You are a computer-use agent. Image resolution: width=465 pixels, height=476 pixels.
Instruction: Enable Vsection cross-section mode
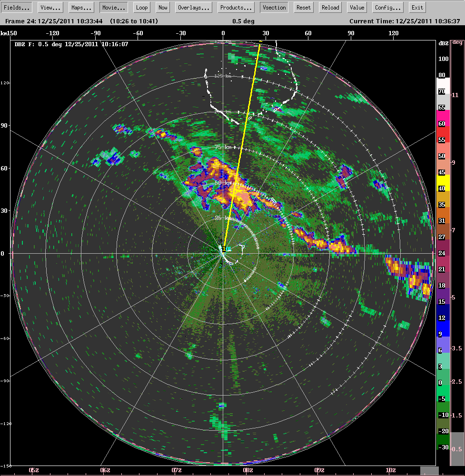pos(274,7)
